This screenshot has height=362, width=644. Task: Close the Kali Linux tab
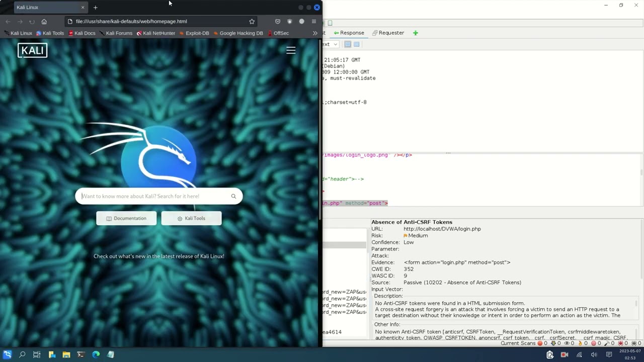pyautogui.click(x=83, y=7)
